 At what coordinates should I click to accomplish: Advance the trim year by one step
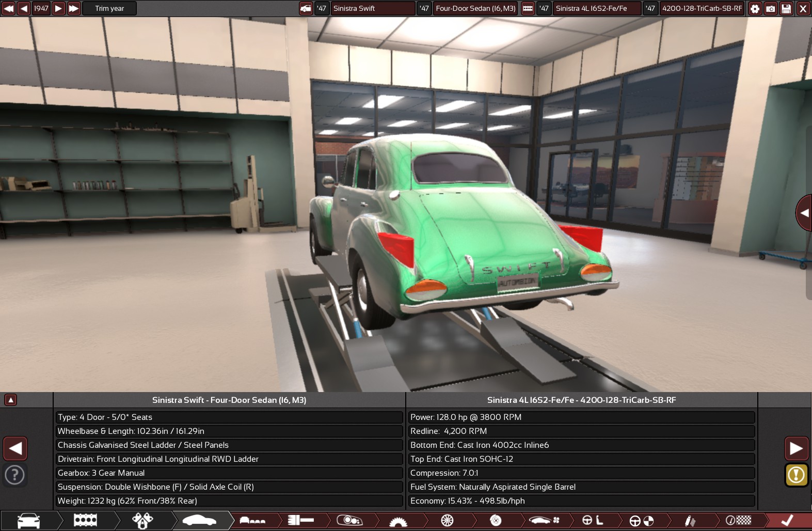point(58,8)
